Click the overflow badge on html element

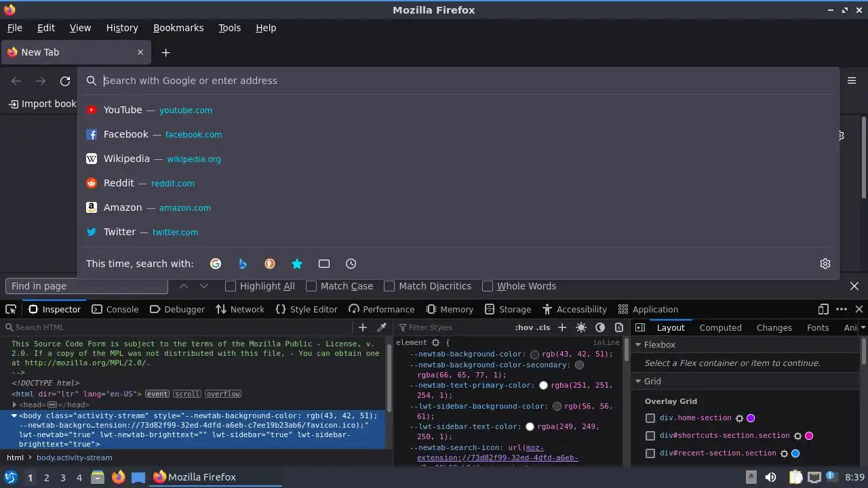pyautogui.click(x=223, y=394)
